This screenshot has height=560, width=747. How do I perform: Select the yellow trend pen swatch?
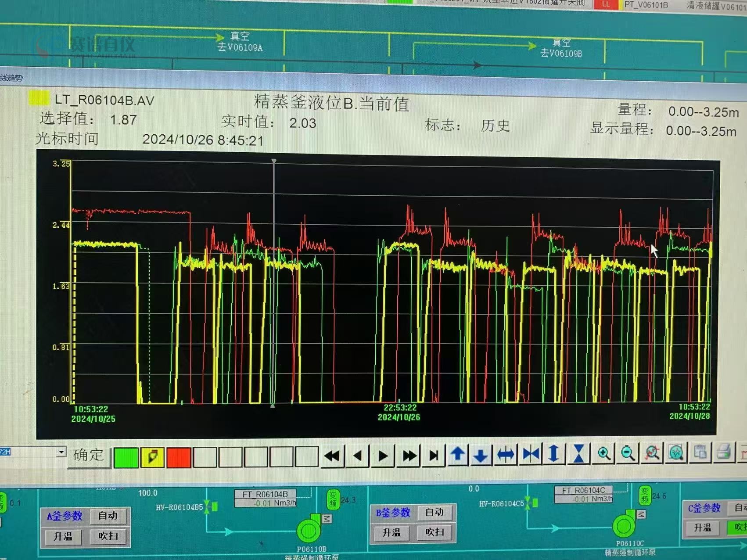(x=152, y=457)
